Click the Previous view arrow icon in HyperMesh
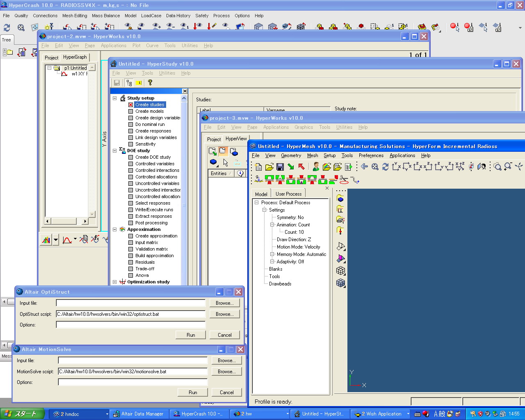 [x=364, y=167]
